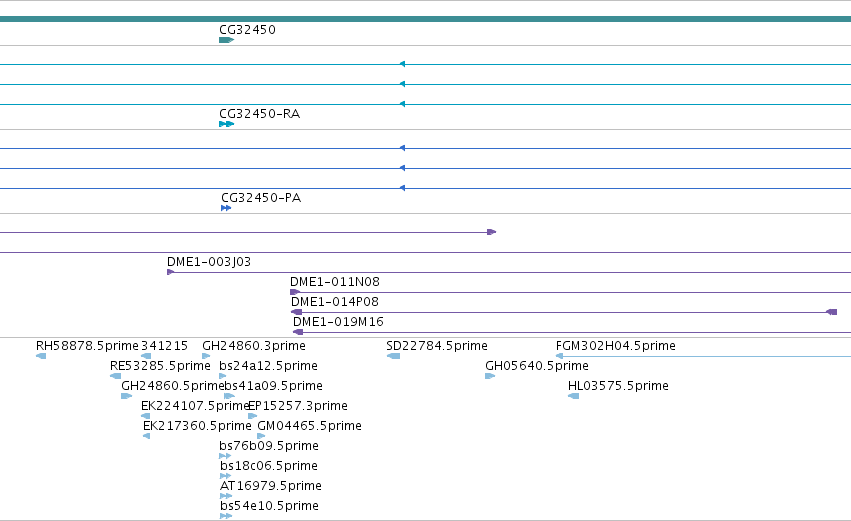Click the GH05640.5prime label text
Viewport: 851px width, 521px height.
point(537,366)
